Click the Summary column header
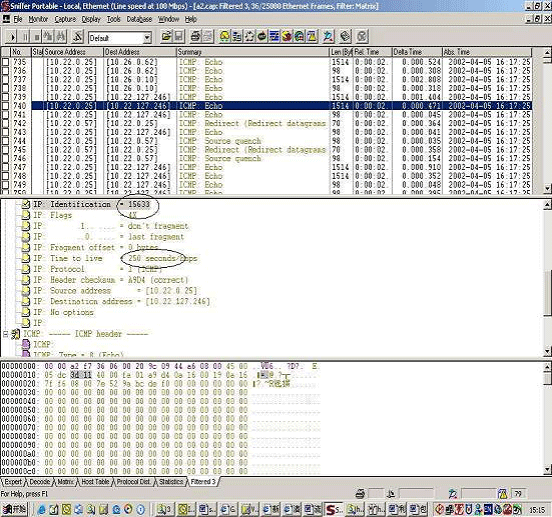 252,52
